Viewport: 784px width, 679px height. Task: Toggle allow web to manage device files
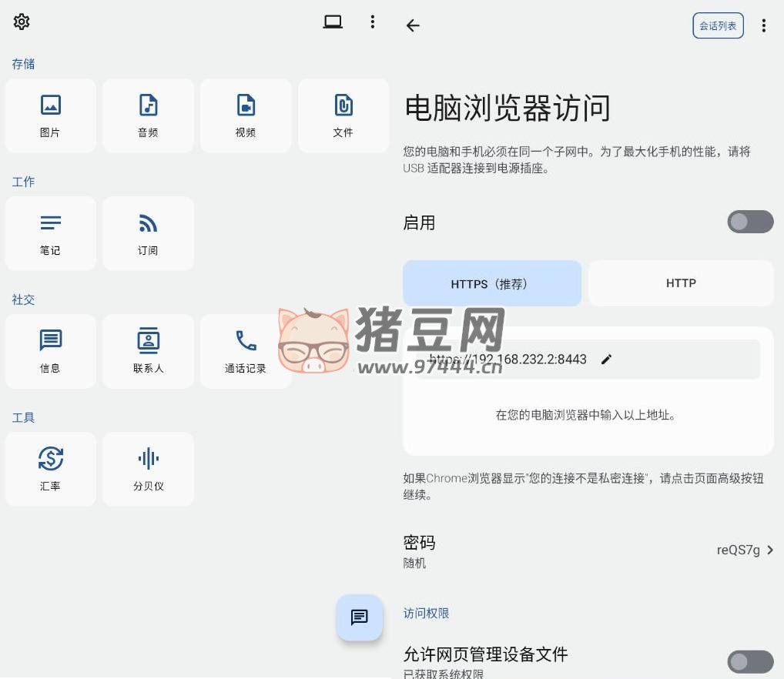750,661
